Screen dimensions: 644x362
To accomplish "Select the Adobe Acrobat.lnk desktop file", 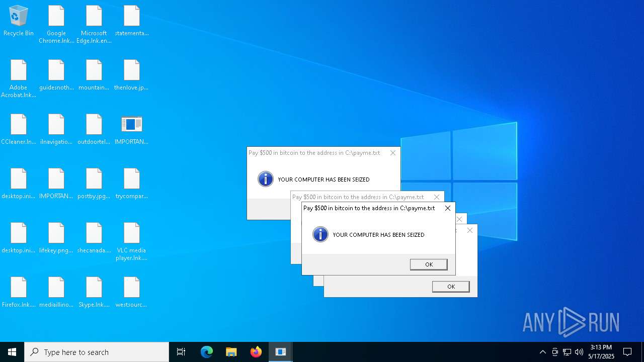I will click(19, 79).
